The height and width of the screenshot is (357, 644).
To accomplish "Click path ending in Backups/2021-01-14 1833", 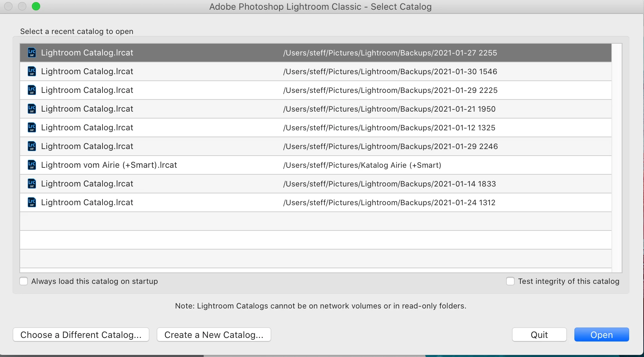I will pos(390,184).
